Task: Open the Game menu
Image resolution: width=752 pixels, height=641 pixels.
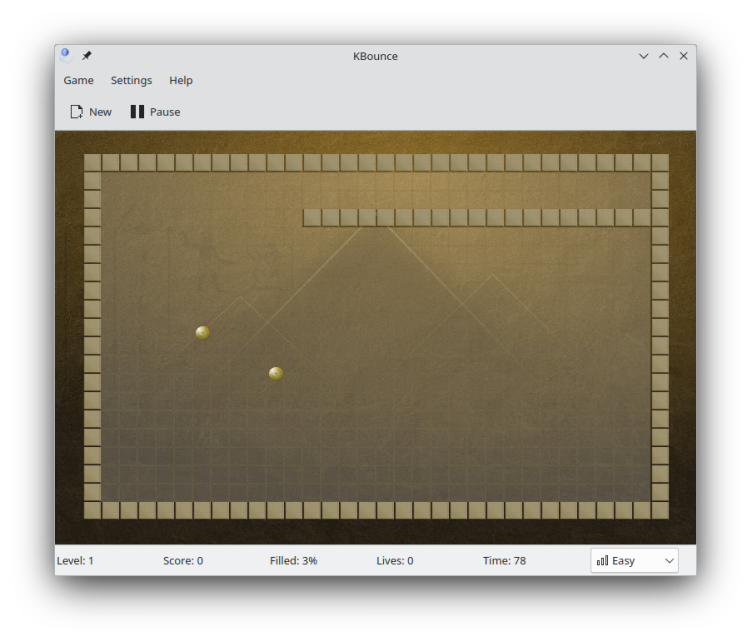Action: pos(78,80)
